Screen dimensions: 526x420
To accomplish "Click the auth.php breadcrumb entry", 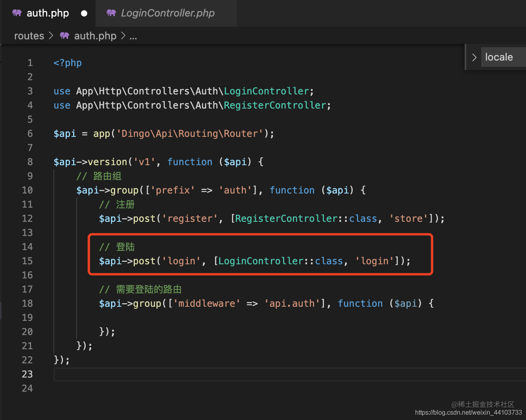I will pyautogui.click(x=95, y=36).
